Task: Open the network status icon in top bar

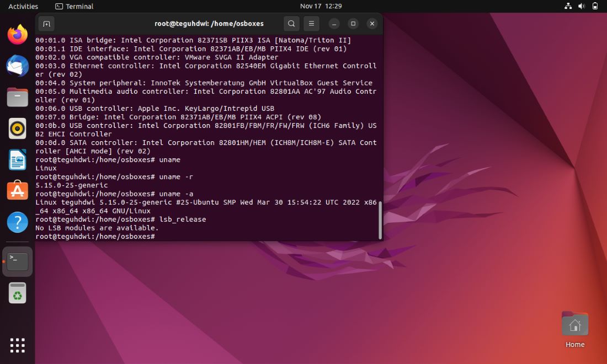Action: 568,6
